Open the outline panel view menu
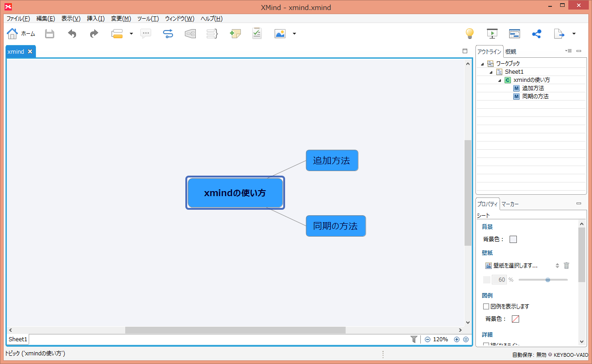 coord(568,51)
